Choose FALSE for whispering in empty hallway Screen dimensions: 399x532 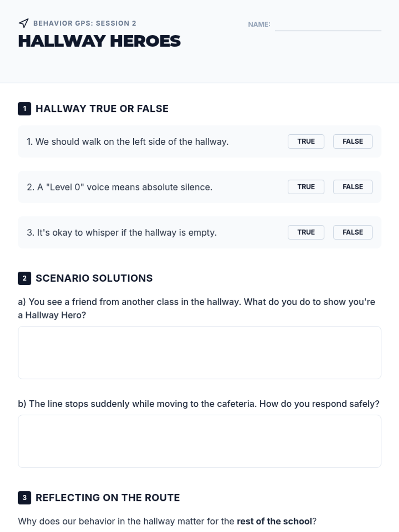tap(352, 232)
